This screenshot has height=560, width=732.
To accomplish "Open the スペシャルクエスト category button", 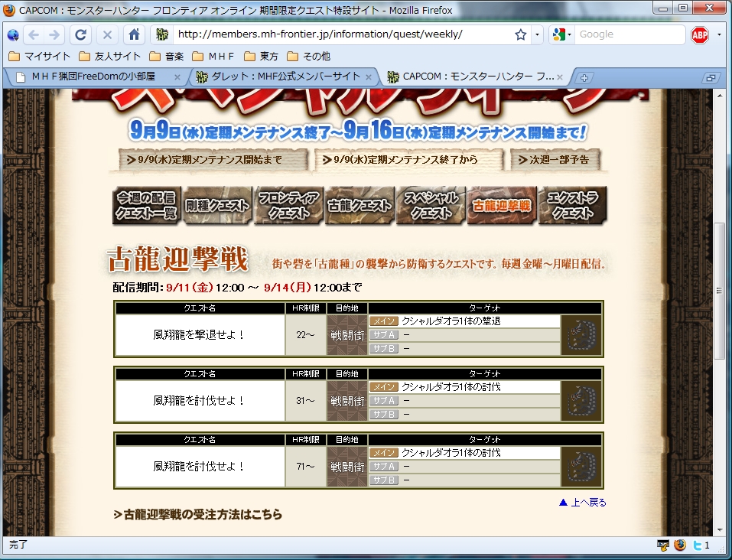I will pos(431,206).
